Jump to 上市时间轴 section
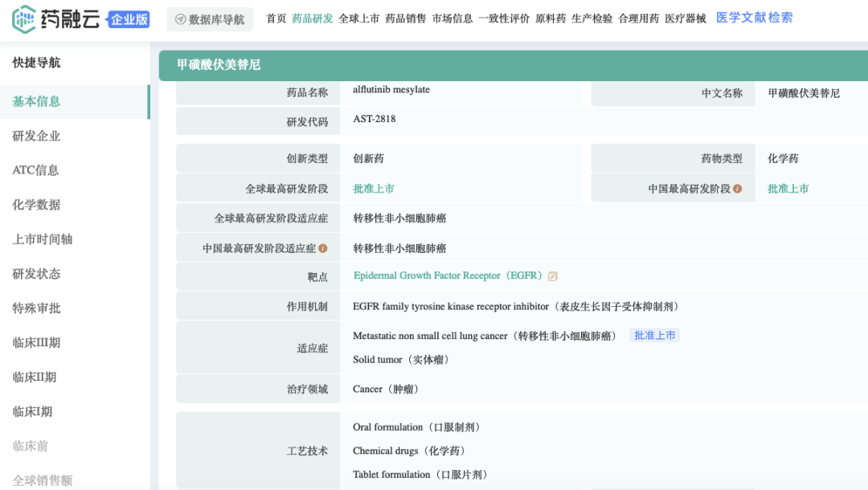 (43, 239)
